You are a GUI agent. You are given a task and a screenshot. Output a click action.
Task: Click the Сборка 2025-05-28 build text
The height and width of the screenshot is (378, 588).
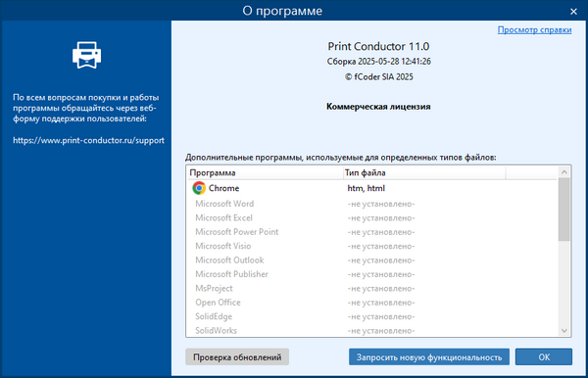[x=378, y=62]
